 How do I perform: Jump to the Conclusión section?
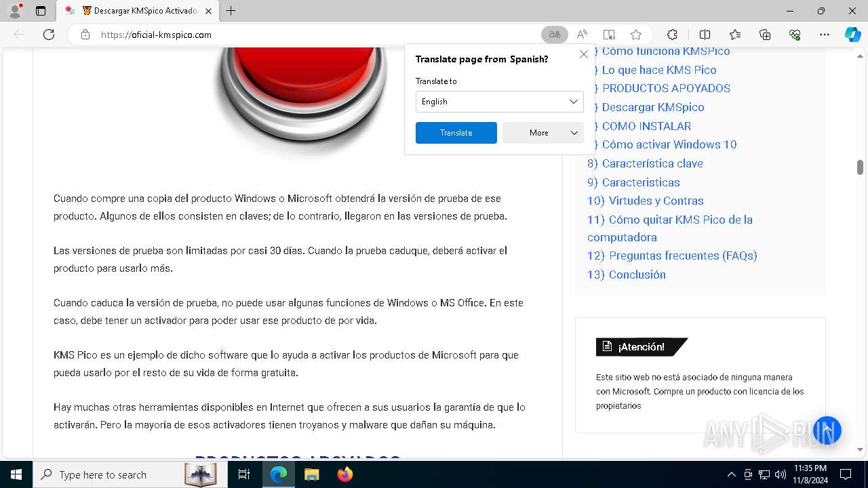pyautogui.click(x=627, y=274)
